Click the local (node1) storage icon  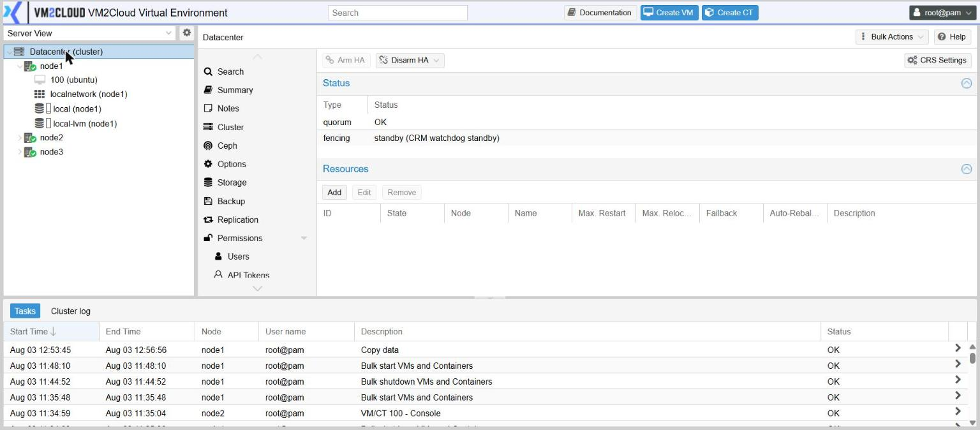pos(40,108)
